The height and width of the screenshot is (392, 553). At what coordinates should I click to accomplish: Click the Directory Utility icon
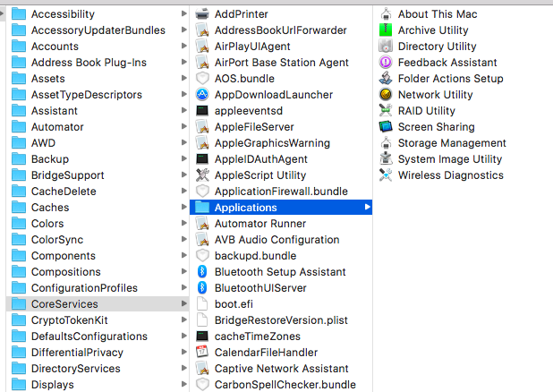(x=386, y=47)
